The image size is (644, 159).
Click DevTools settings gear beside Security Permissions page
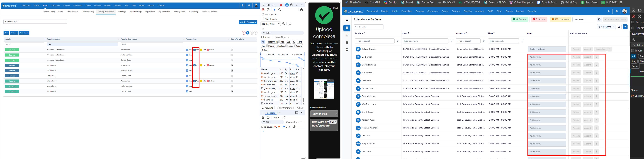click(291, 5)
